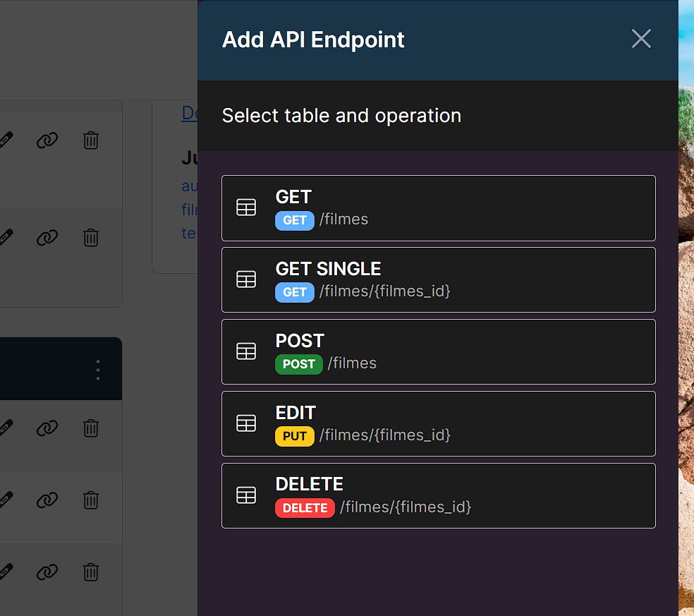The image size is (694, 616).
Task: Choose the DELETE endpoint title
Action: point(309,484)
